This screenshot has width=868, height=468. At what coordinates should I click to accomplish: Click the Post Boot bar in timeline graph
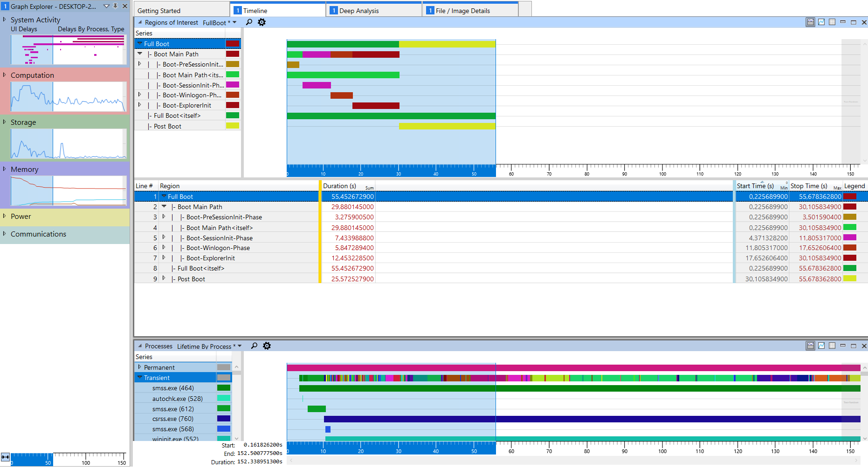447,126
